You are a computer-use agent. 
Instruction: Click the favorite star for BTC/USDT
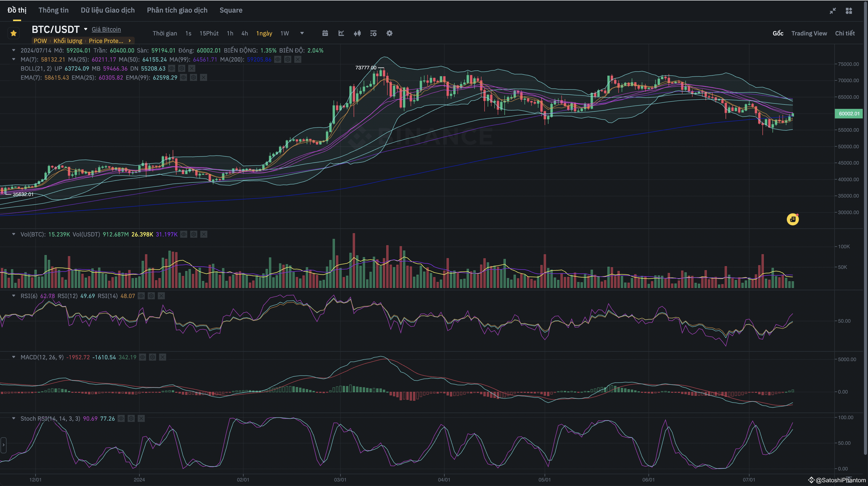14,33
